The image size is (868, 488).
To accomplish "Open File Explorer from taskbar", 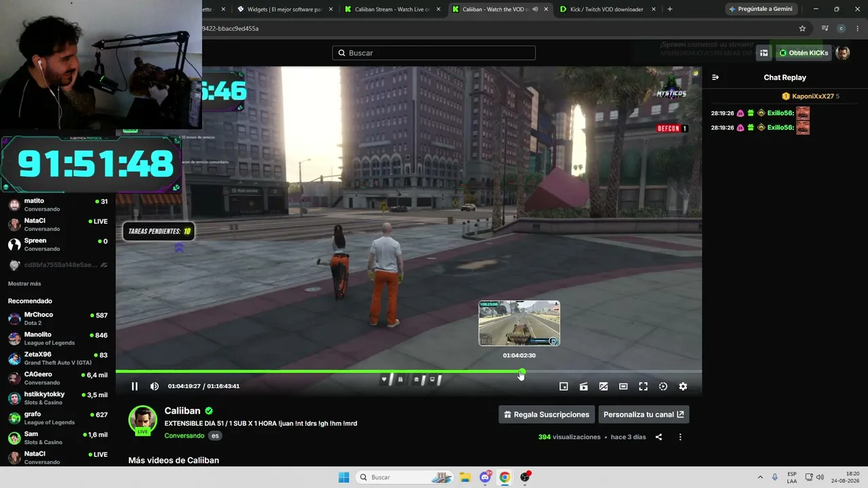I will pos(465,477).
